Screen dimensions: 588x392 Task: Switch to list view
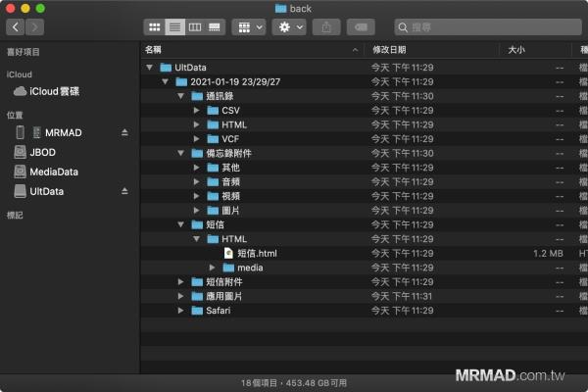pos(174,27)
